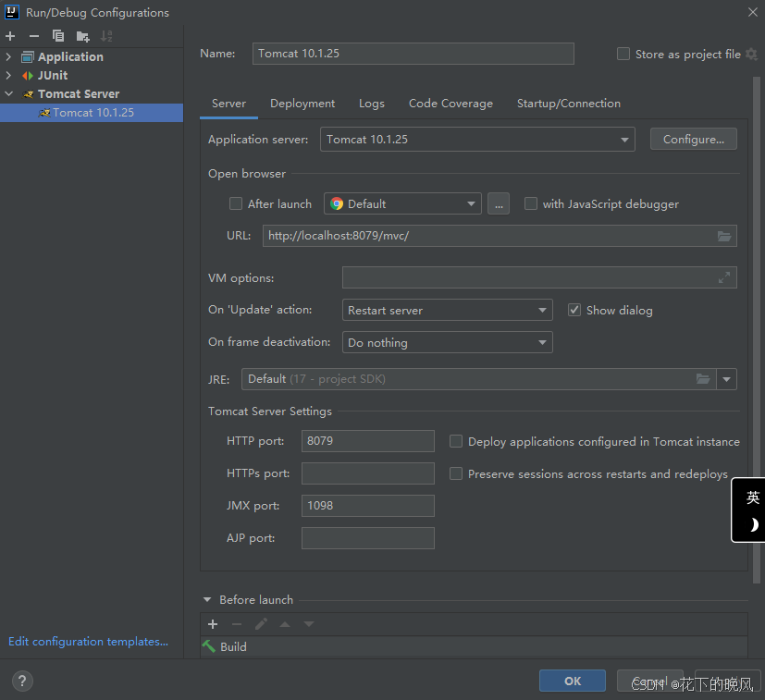This screenshot has height=700, width=765.
Task: Click the JUnit icon in the tree
Action: tap(28, 76)
